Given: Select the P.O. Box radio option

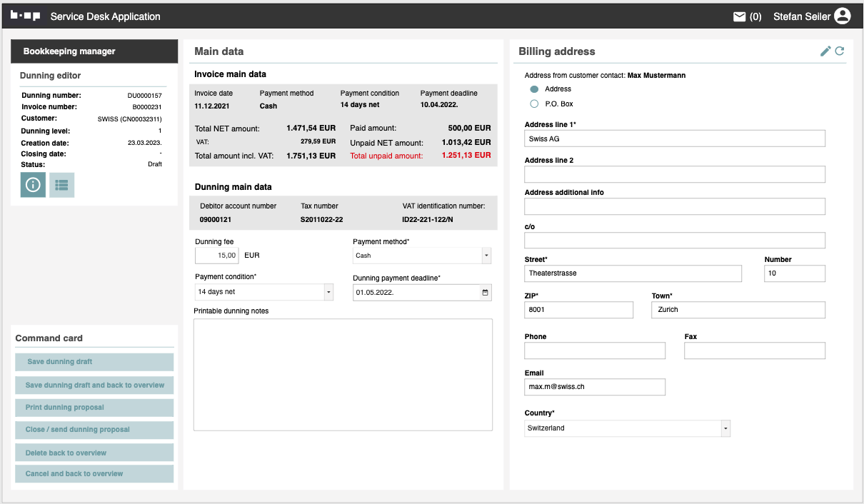Looking at the screenshot, I should [534, 104].
